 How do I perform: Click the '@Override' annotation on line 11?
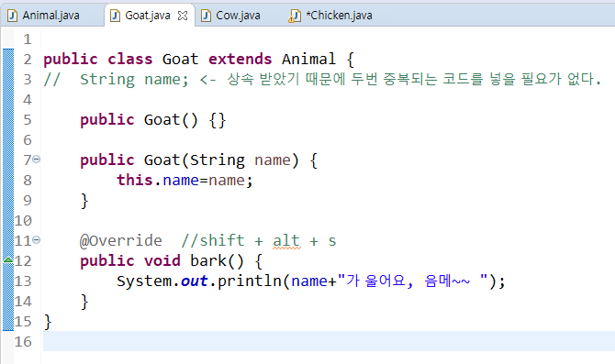121,240
